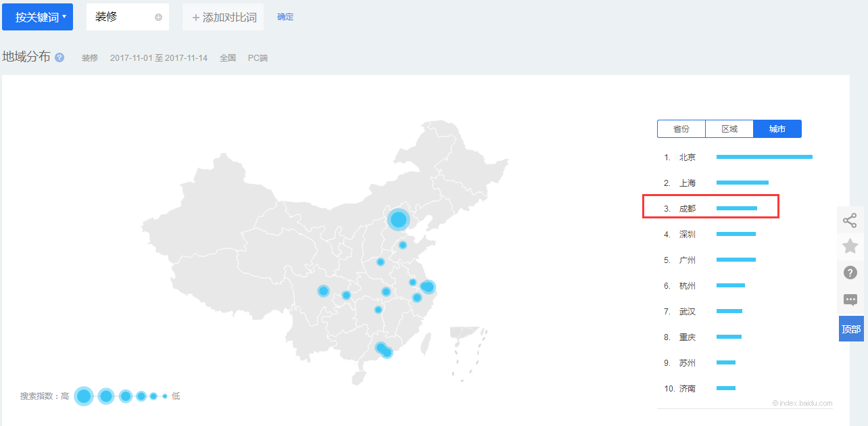Click 济南 in the city ranking
The width and height of the screenshot is (868, 426).
[x=688, y=388]
